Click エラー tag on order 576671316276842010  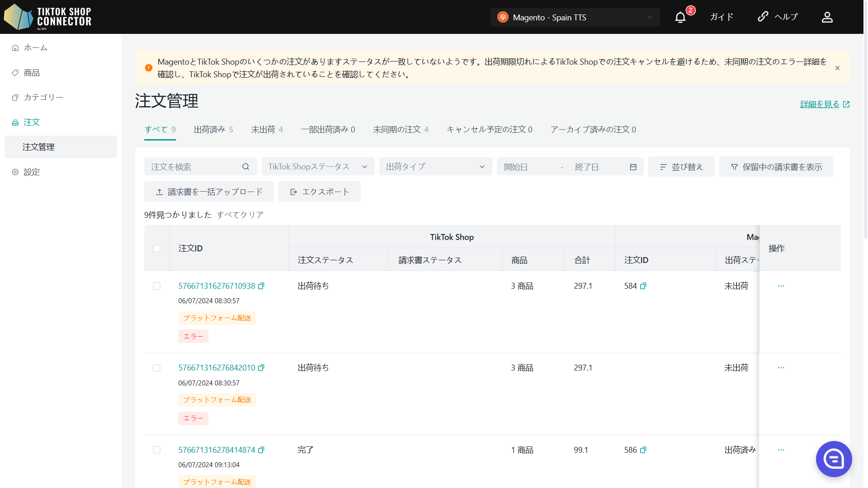[193, 418]
